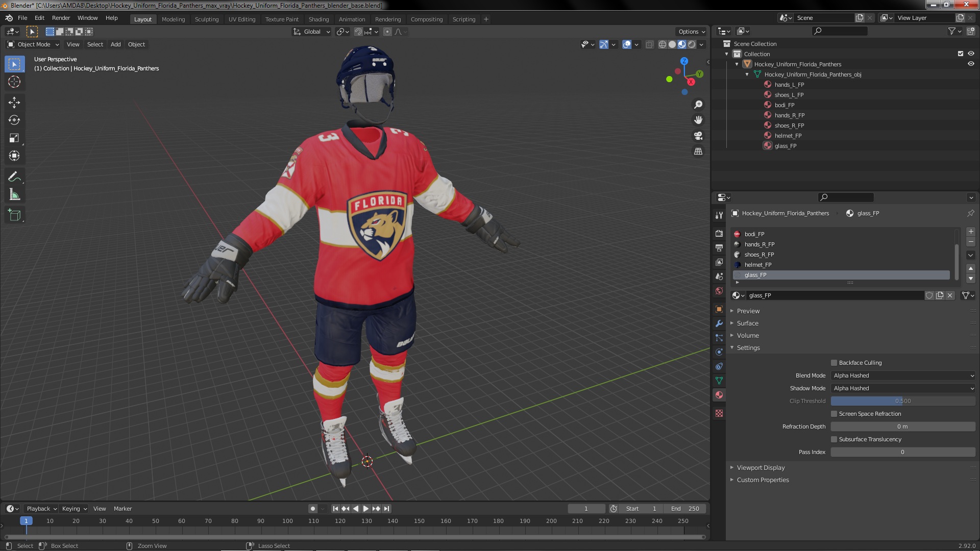This screenshot has width=980, height=551.
Task: Switch to the UV Editing workspace tab
Action: click(x=241, y=19)
